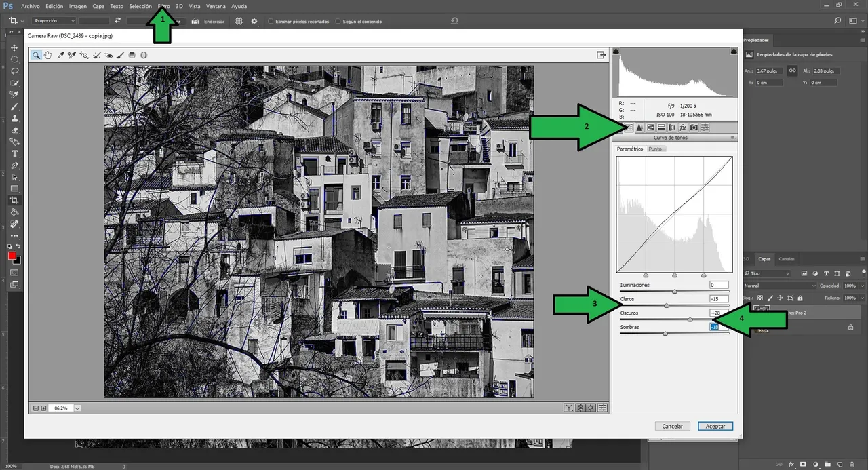Click zoom out minus button in Camera Raw

[35, 408]
